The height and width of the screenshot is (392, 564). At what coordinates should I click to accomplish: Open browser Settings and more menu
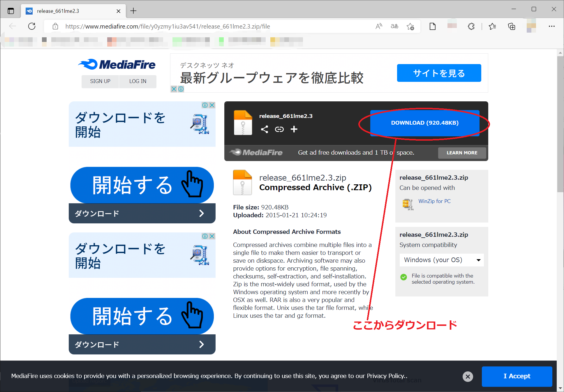click(551, 26)
